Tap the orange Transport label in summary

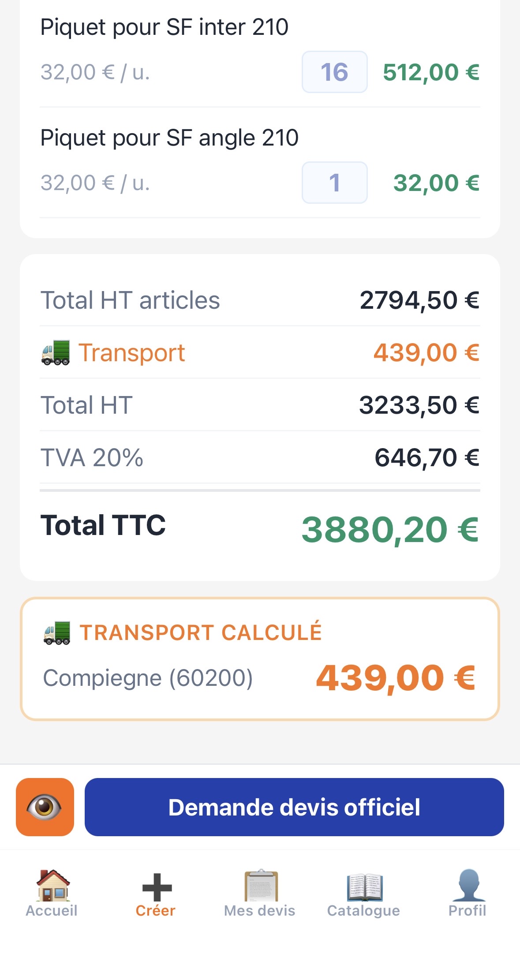[x=131, y=353]
